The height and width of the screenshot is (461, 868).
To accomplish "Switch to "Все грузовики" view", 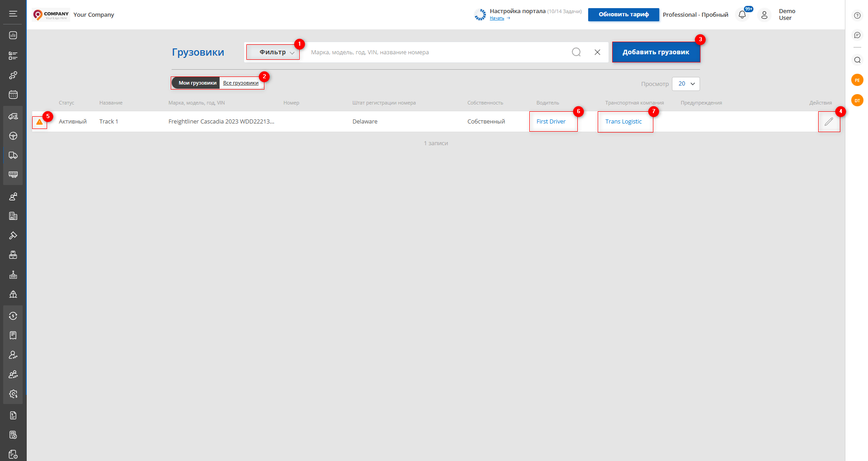I will pos(240,83).
